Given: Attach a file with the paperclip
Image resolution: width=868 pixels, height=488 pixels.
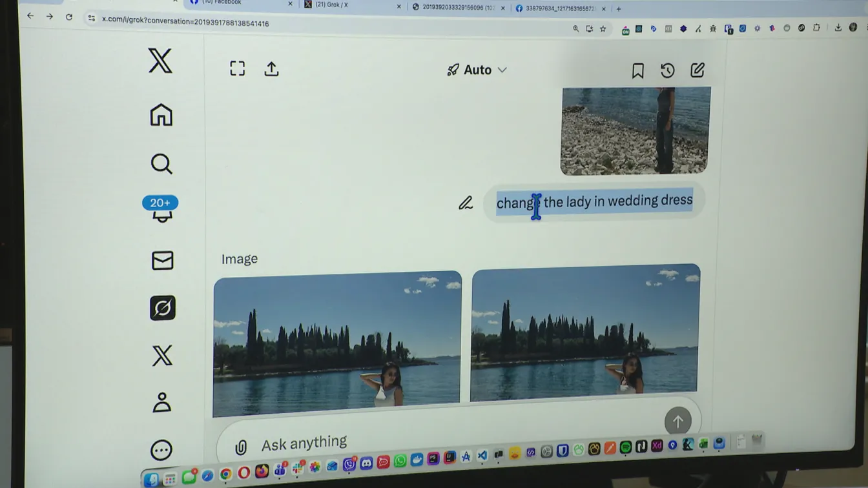Looking at the screenshot, I should [241, 447].
